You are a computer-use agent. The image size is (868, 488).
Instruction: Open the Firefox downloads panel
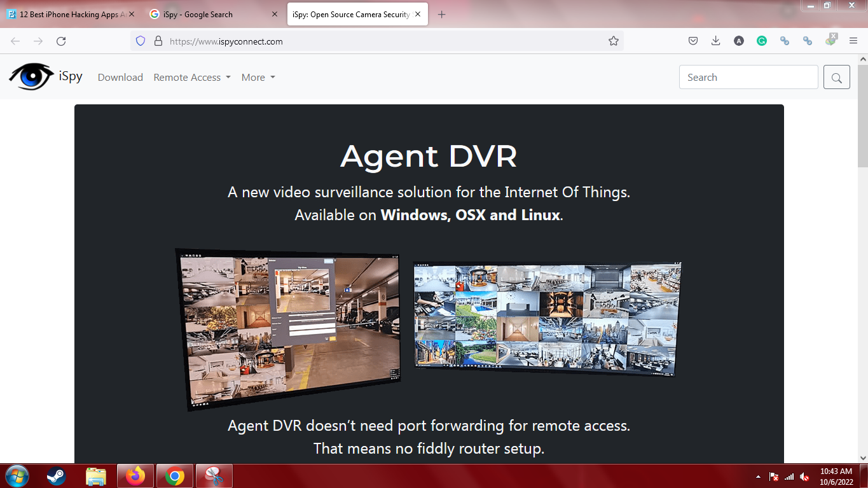(716, 41)
